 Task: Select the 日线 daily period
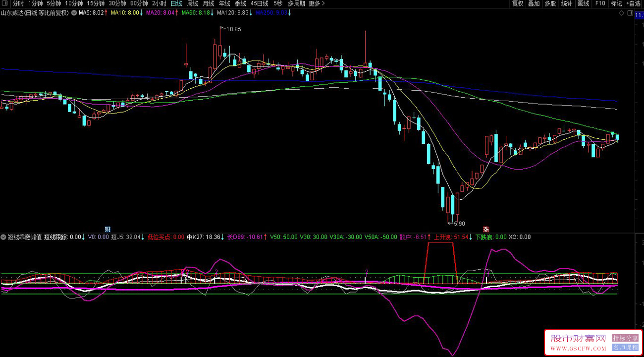tap(176, 3)
